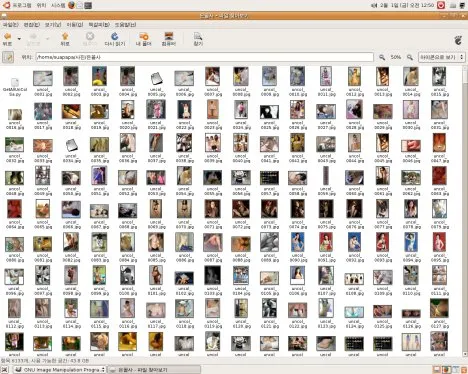Open the 위치 places menu in the panel
468x374 pixels.
41,5
